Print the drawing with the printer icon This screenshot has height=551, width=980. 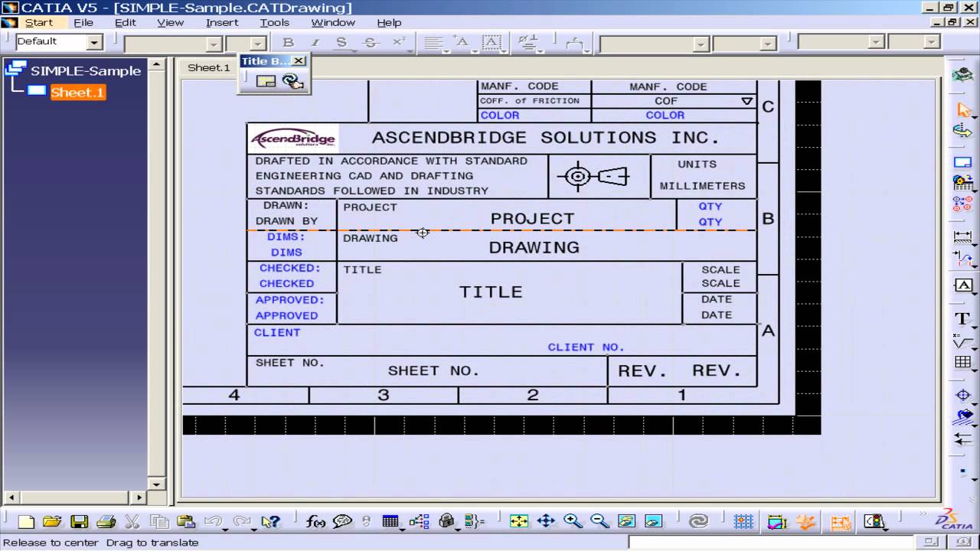pos(106,521)
